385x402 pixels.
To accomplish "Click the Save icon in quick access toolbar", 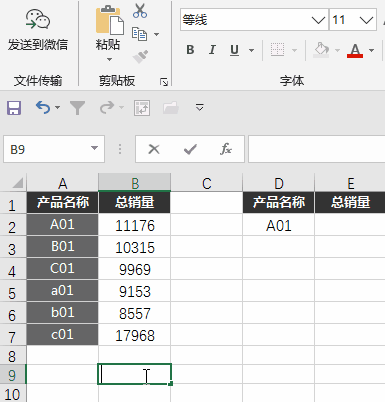I will pyautogui.click(x=14, y=108).
